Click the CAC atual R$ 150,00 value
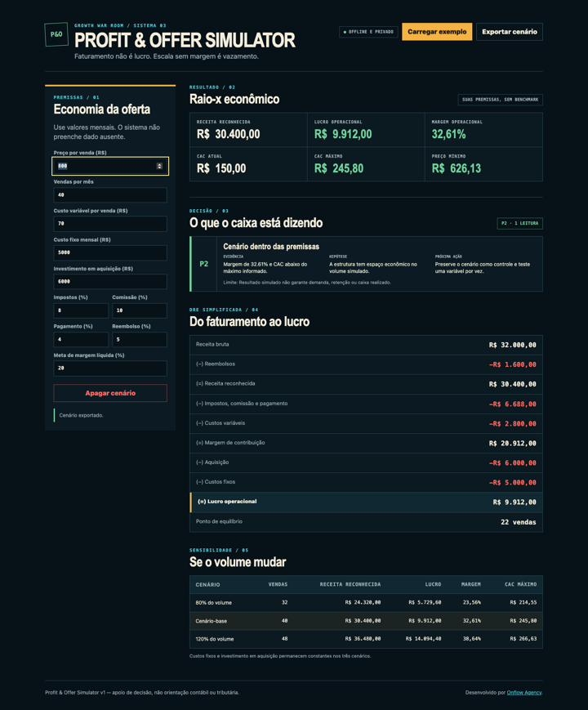The width and height of the screenshot is (588, 710). [x=221, y=168]
